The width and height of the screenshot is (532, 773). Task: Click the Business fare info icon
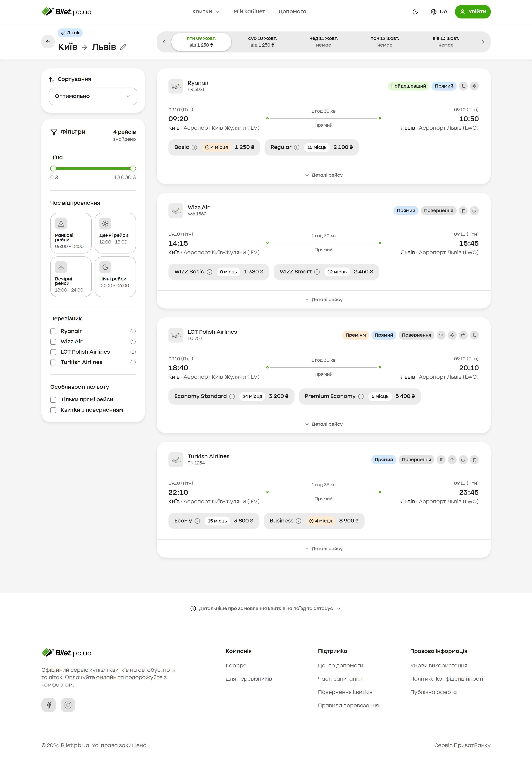(x=299, y=521)
